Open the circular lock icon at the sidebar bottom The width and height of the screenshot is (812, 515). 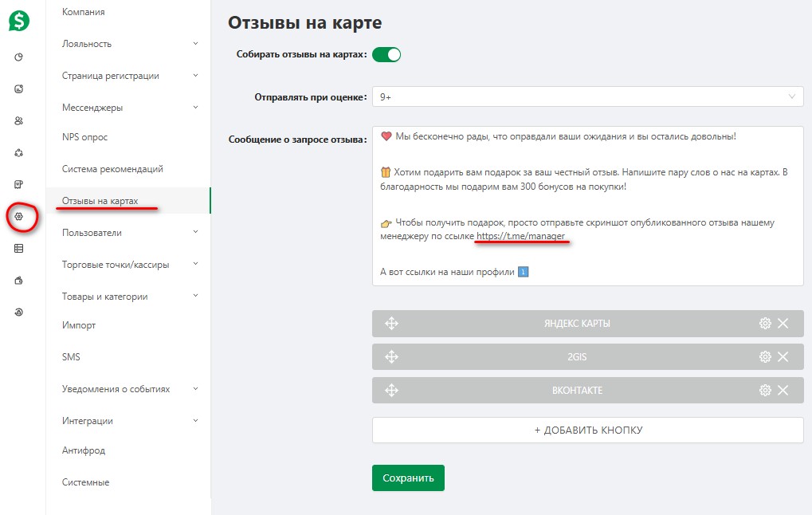(x=18, y=312)
